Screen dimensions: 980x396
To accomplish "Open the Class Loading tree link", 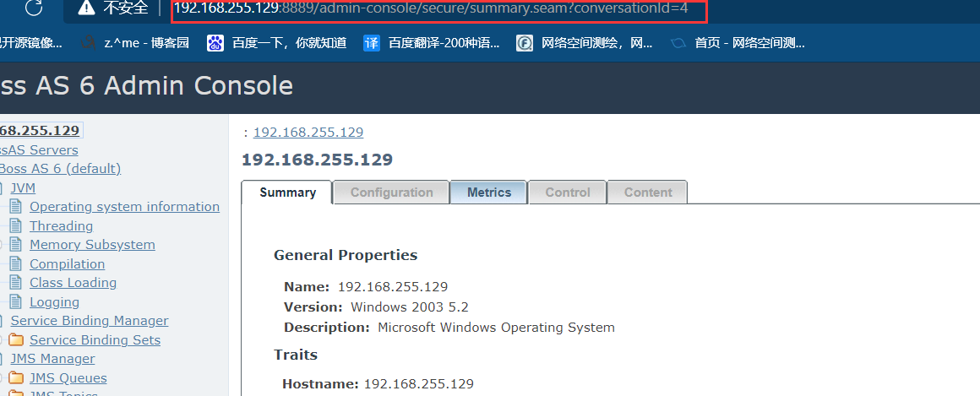I will [73, 283].
